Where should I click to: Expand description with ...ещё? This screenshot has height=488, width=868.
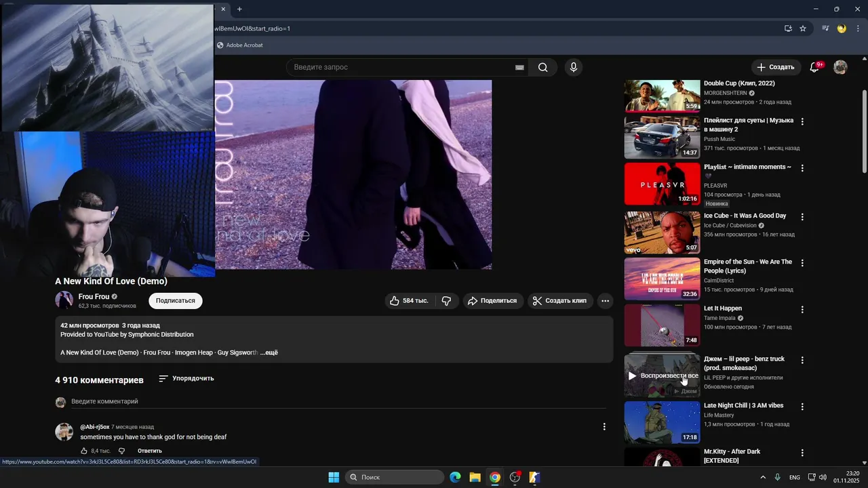tap(269, 352)
